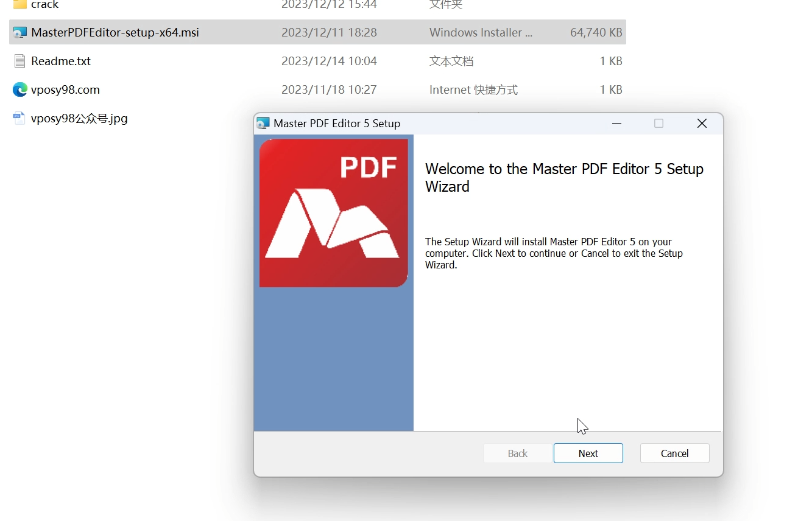Close the Master PDF Editor Setup dialog
Viewport: 812px width, 521px height.
702,124
